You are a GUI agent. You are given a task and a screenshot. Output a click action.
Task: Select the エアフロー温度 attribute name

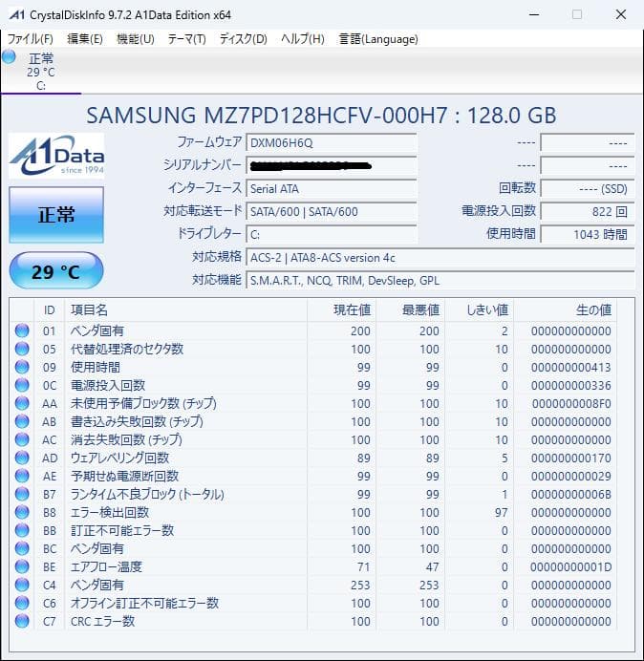pos(106,566)
